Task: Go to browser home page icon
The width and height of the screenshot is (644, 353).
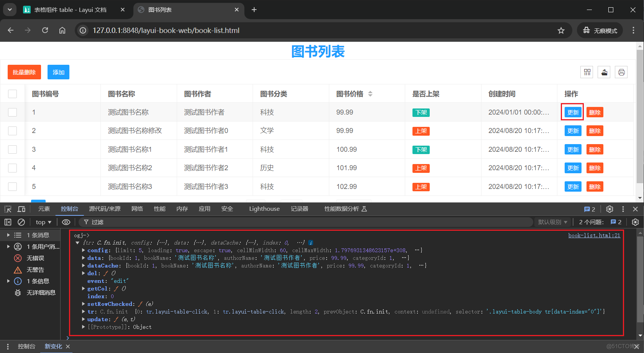Action: pyautogui.click(x=62, y=30)
